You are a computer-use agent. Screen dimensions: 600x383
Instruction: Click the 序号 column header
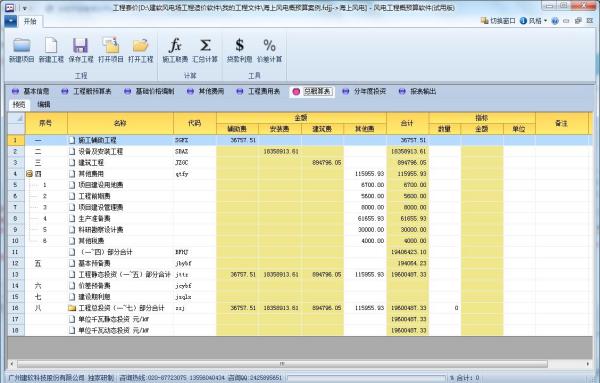click(x=46, y=123)
